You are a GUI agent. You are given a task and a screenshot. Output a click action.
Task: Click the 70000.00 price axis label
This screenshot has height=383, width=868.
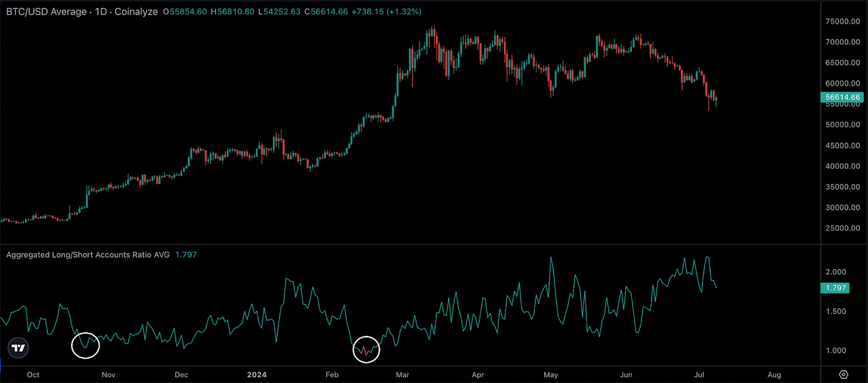tap(842, 42)
